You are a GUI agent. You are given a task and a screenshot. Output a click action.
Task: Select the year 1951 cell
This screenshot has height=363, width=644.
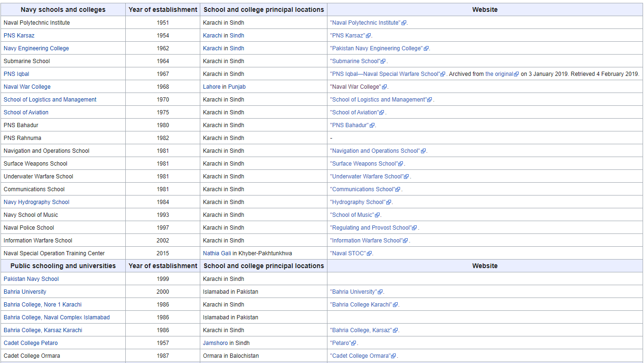pyautogui.click(x=163, y=23)
